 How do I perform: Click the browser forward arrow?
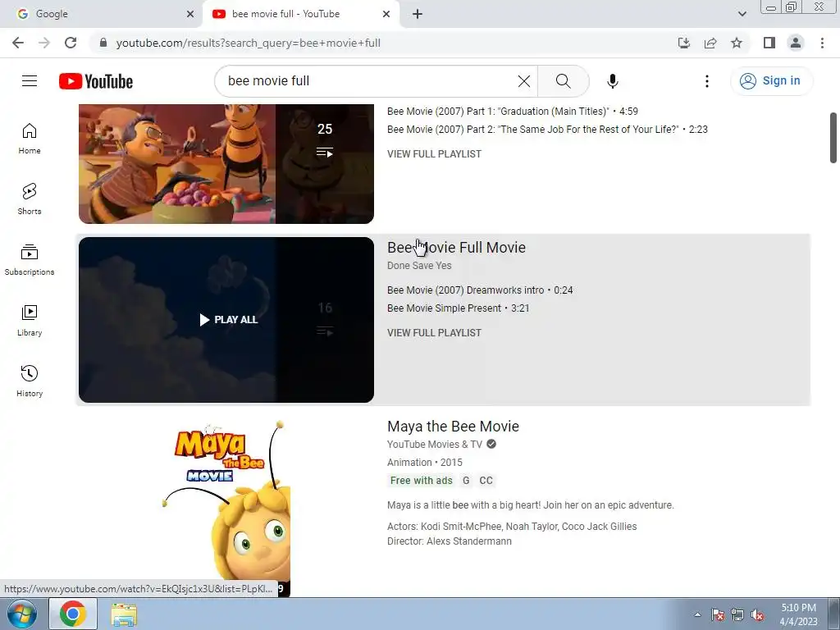(x=44, y=43)
